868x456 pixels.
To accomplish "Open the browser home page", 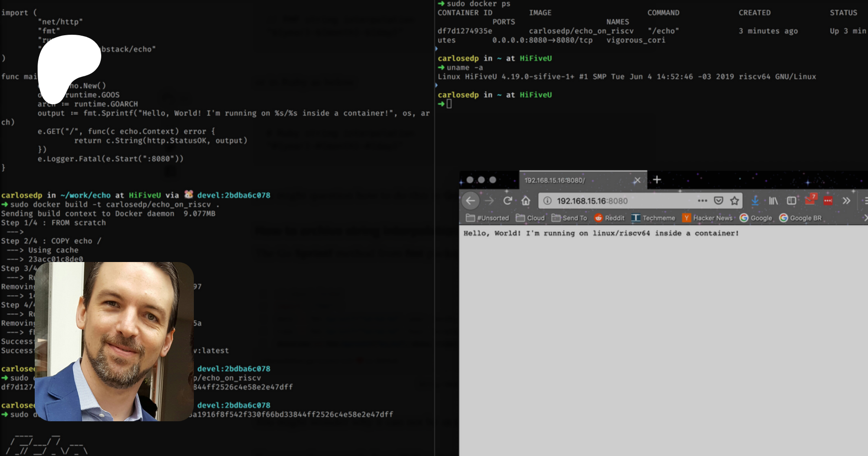I will [526, 201].
